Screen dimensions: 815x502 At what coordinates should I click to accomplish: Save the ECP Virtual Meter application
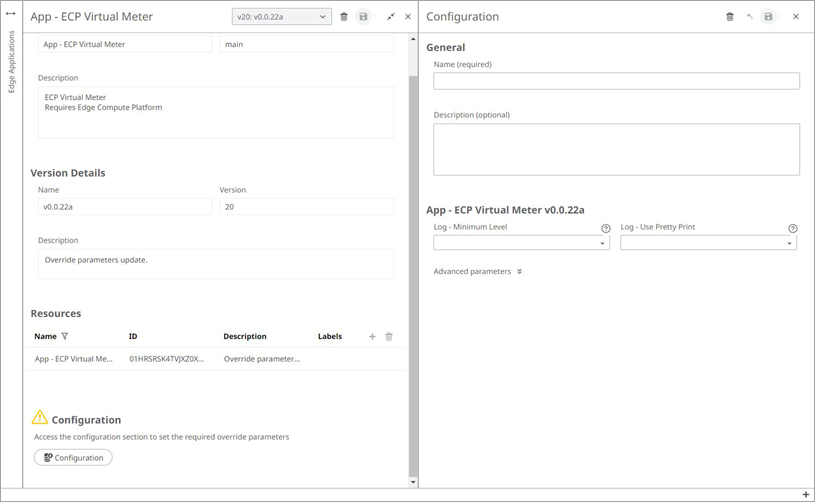(363, 17)
